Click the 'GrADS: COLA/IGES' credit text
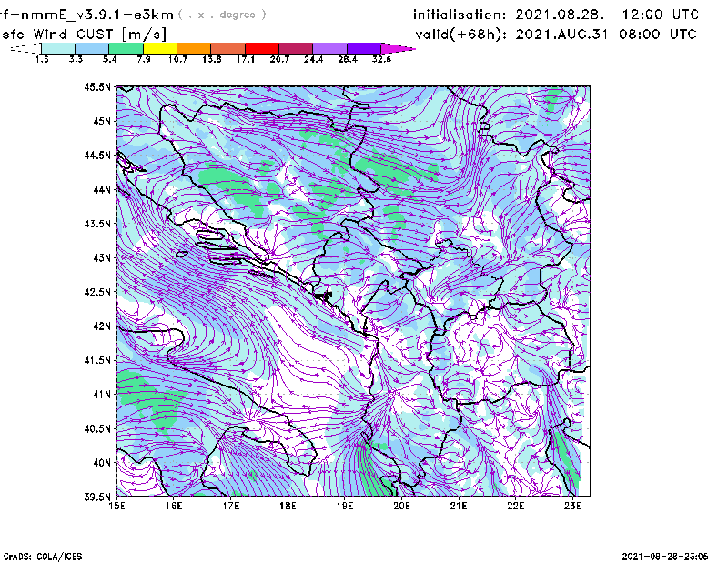Screen dimensions: 728x562 point(43,557)
